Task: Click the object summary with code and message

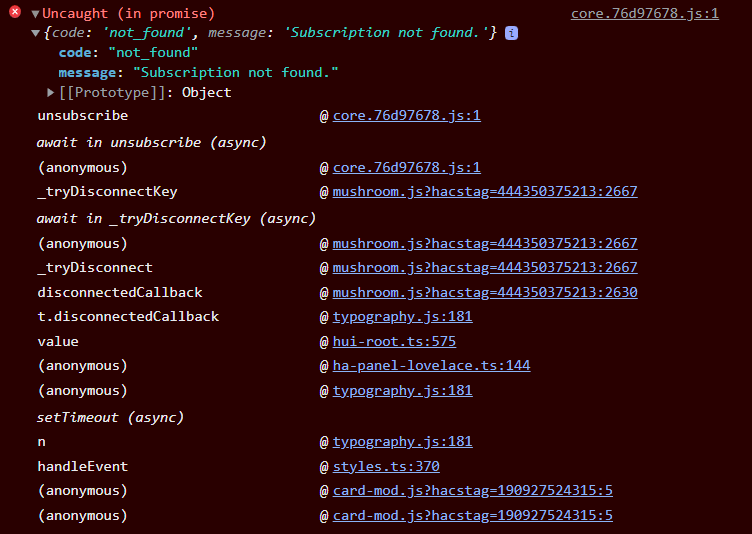Action: point(270,33)
